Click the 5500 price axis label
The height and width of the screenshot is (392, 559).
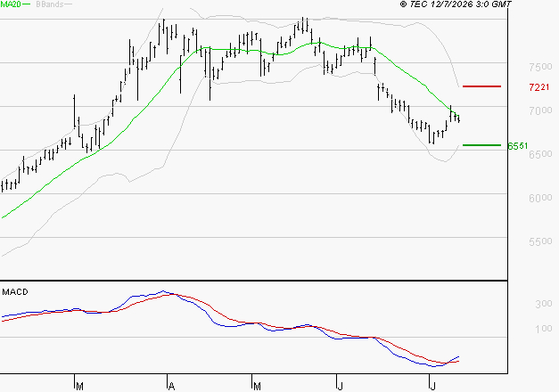pyautogui.click(x=540, y=241)
